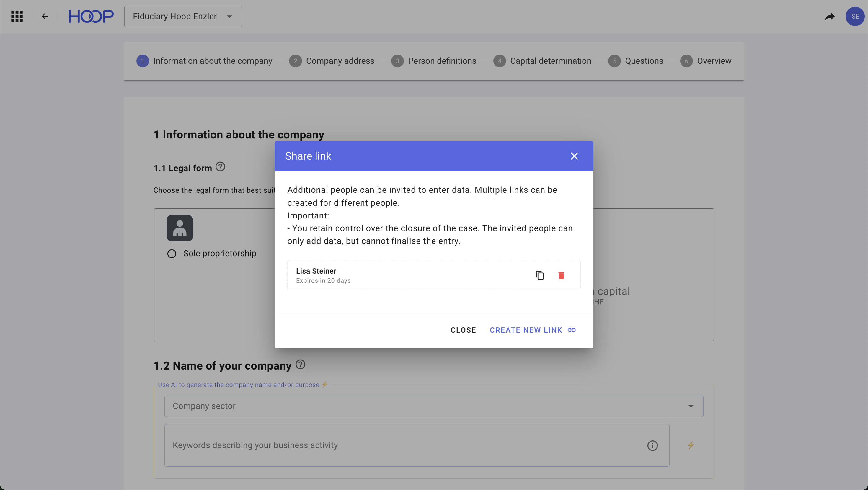The width and height of the screenshot is (868, 490).
Task: Expand the Fiduciary Hoop Enzler dropdown
Action: [183, 16]
